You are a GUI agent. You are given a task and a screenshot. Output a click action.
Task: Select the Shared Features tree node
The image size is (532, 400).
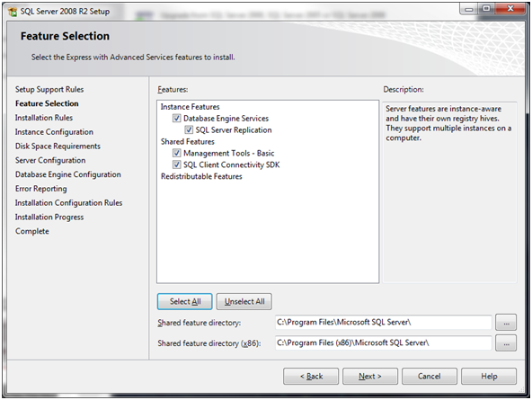[x=188, y=141]
